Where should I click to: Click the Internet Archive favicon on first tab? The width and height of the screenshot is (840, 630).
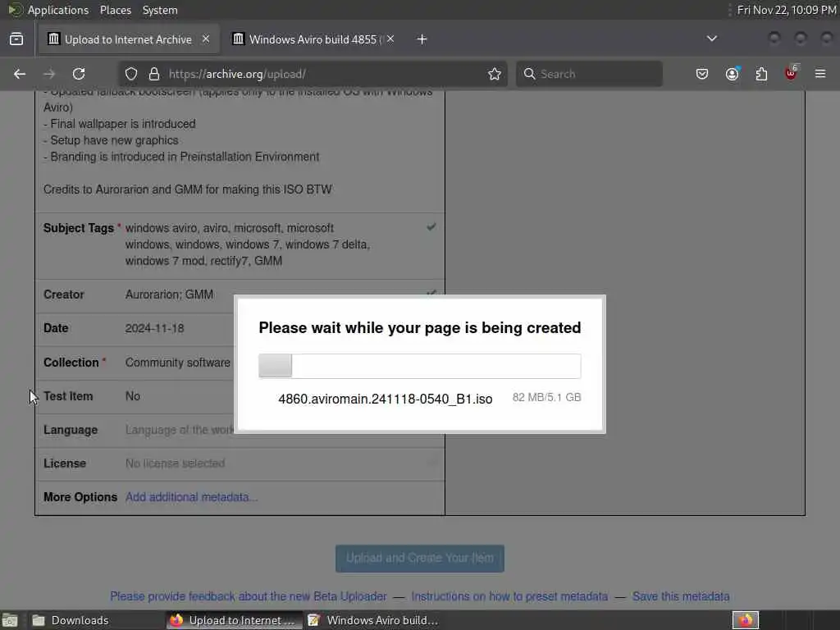coord(53,39)
